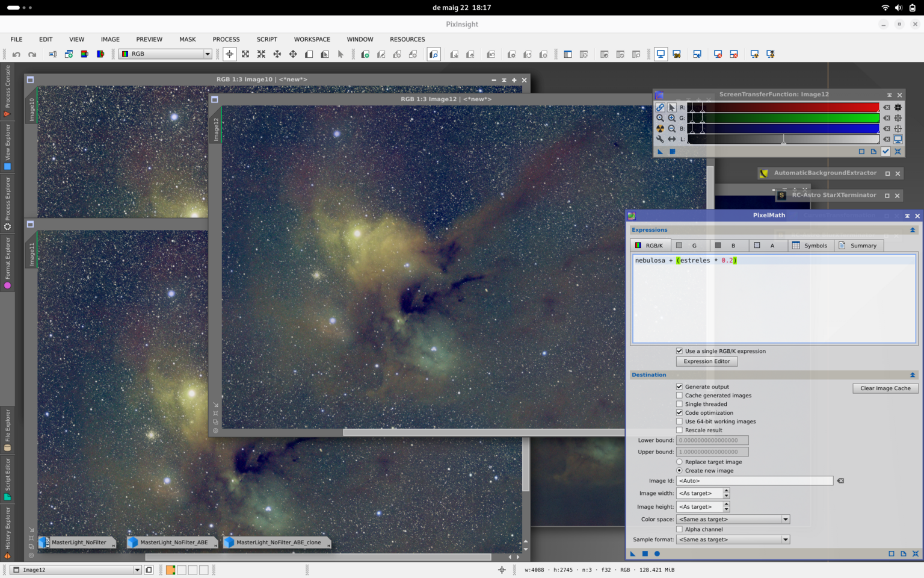924x578 pixels.
Task: Toggle linked RGB channels in ScreenTransferFunction
Action: pyautogui.click(x=660, y=107)
